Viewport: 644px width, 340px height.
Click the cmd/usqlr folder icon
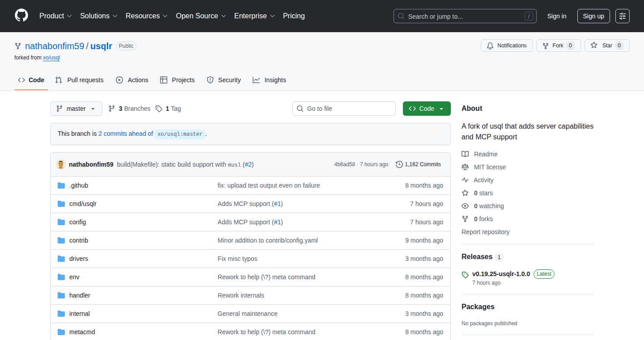[x=61, y=204]
